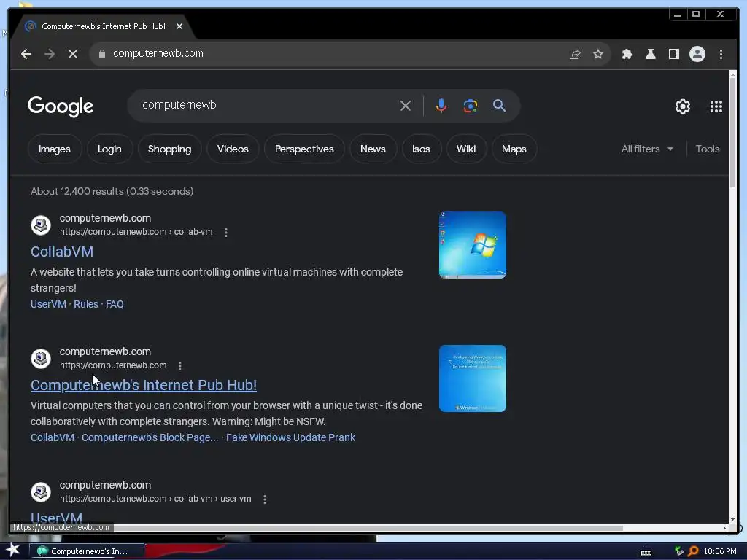
Task: Bookmark this page with the star
Action: [598, 54]
